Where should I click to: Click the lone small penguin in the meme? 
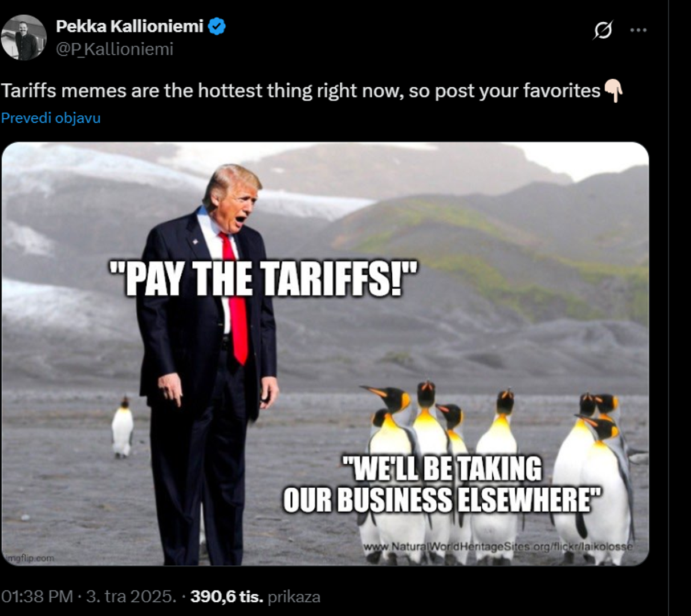122,427
